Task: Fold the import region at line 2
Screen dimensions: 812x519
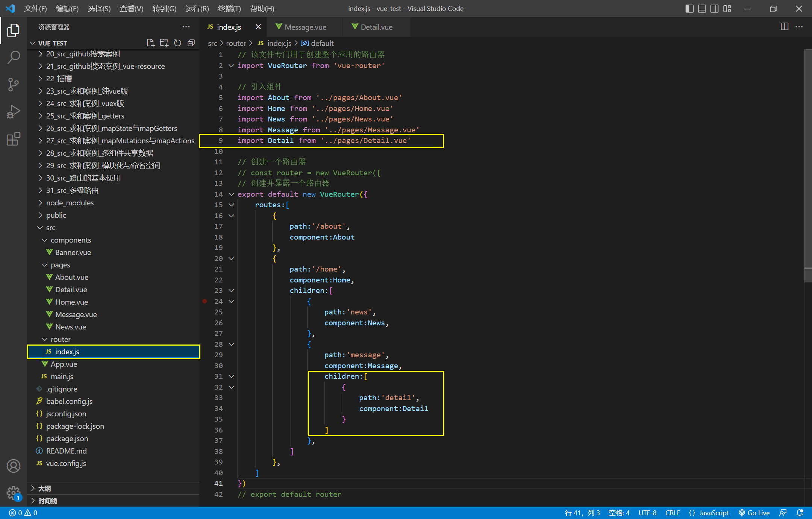Action: [x=232, y=65]
